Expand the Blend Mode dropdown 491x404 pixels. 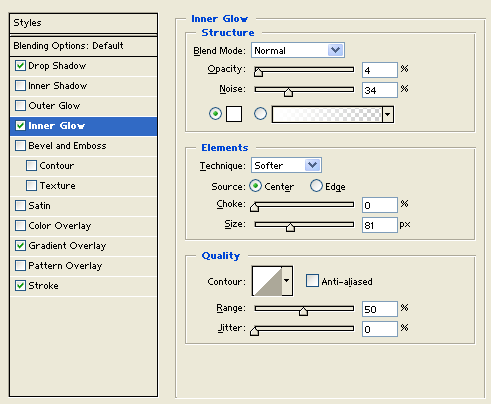335,50
